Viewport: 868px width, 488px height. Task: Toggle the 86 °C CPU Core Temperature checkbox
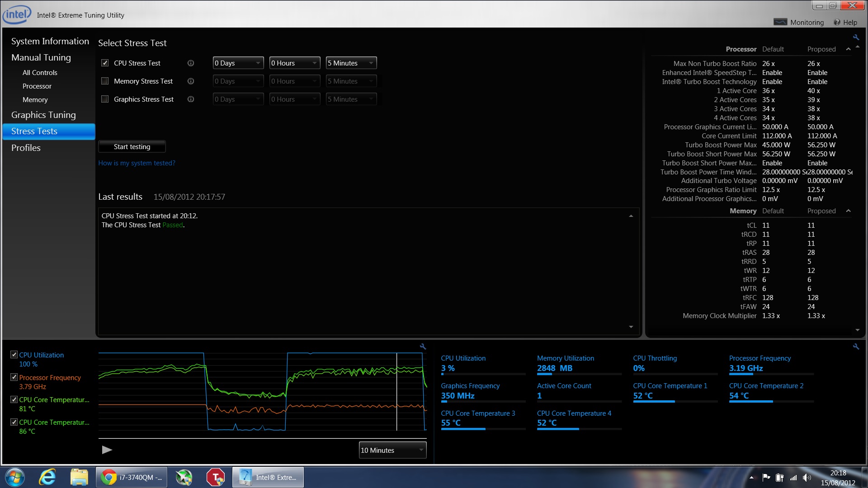[x=14, y=422]
